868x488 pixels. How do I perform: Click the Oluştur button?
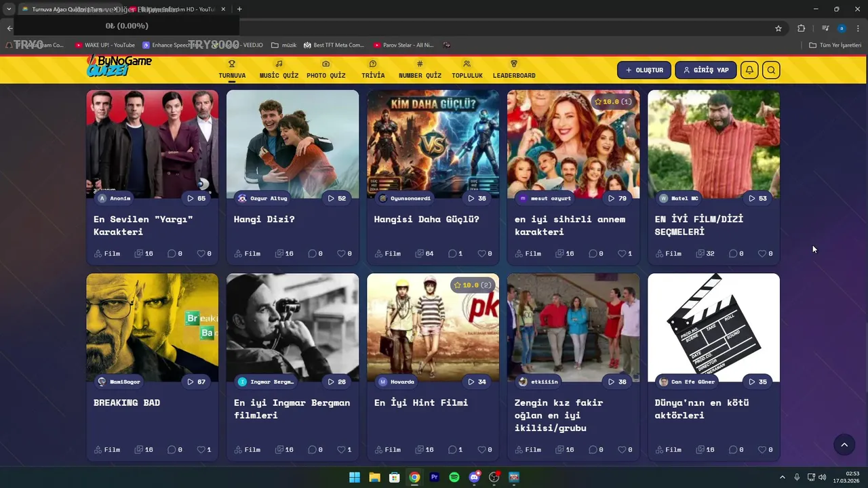click(644, 70)
